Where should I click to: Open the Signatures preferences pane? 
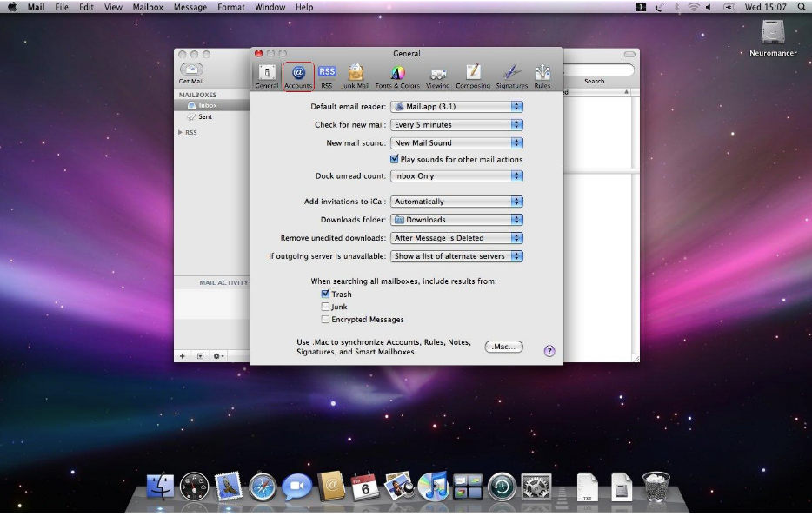512,76
